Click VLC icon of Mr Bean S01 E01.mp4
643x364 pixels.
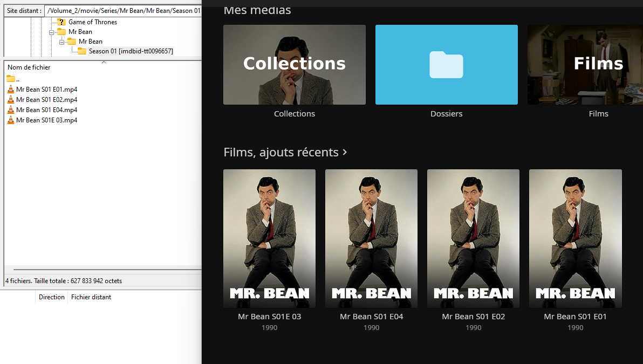[11, 90]
